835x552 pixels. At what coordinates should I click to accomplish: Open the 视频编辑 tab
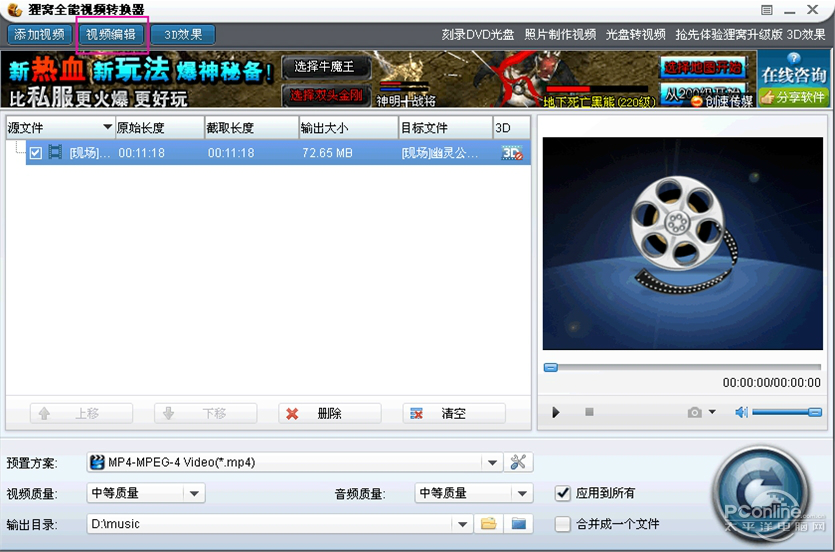(111, 35)
